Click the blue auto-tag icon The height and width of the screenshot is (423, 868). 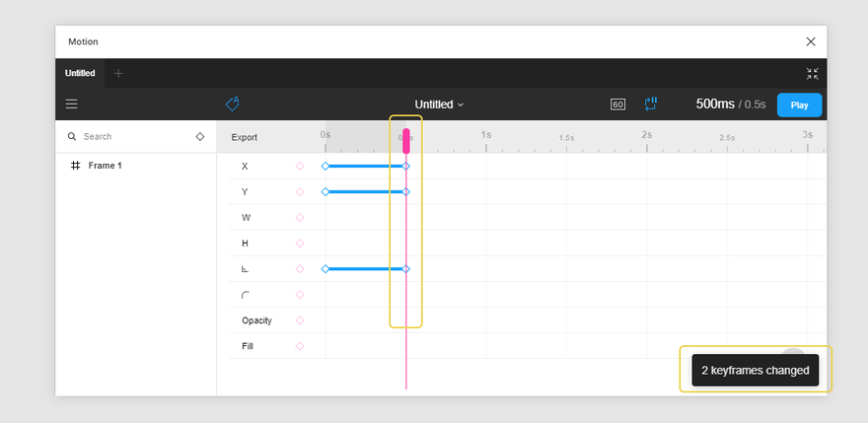(233, 104)
